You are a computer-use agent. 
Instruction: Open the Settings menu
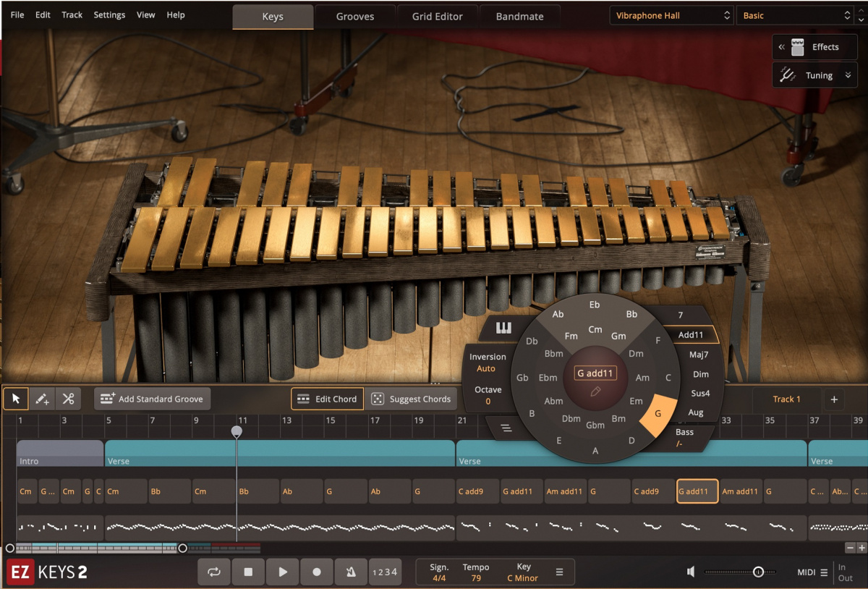click(x=109, y=14)
